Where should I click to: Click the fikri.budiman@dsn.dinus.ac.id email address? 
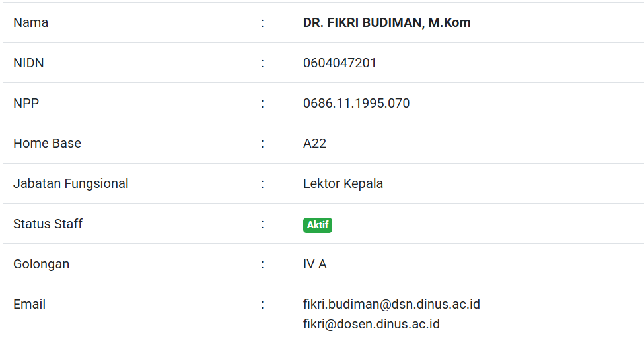pyautogui.click(x=391, y=304)
